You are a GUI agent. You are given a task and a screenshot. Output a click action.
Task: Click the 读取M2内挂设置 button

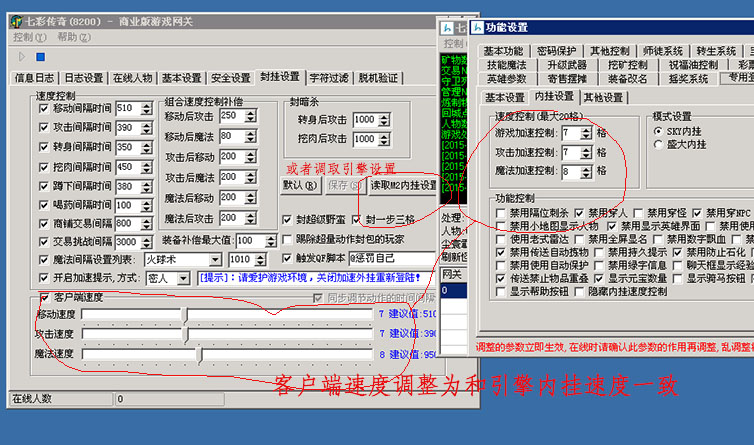coord(402,185)
